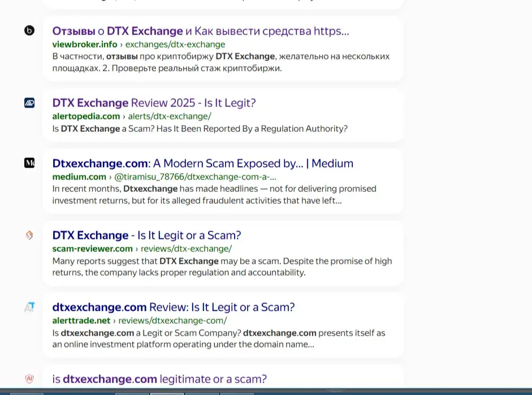Visit the viewbroker.info domain link
The image size is (532, 395).
coord(85,45)
